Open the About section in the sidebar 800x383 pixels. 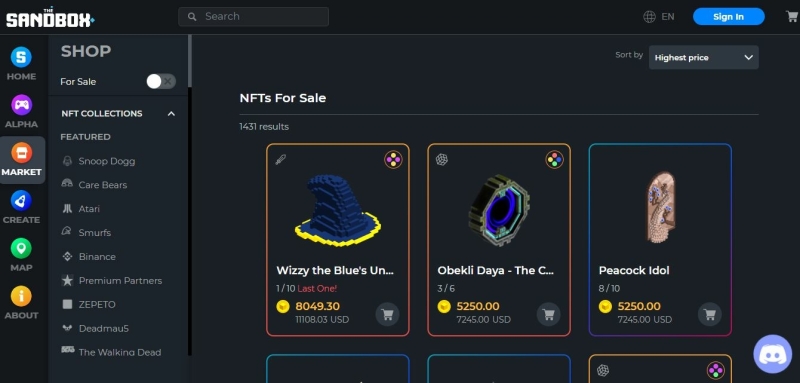tap(21, 303)
